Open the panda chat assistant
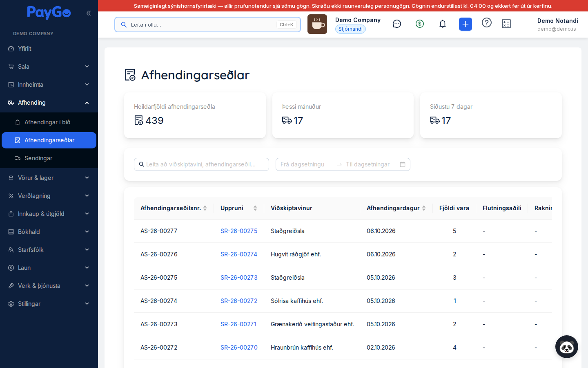 tap(567, 347)
